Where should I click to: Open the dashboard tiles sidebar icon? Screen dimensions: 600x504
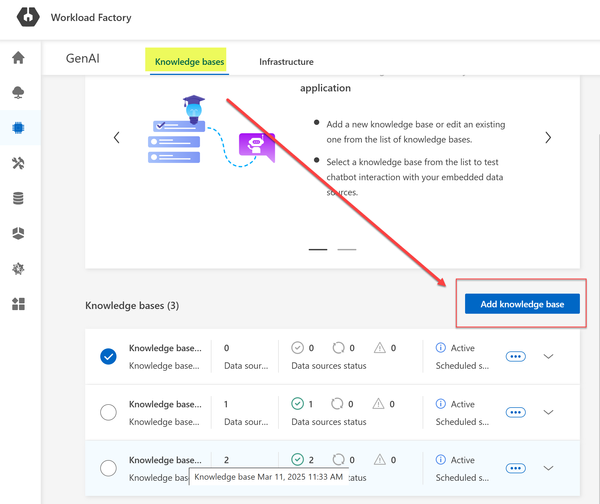(x=18, y=304)
